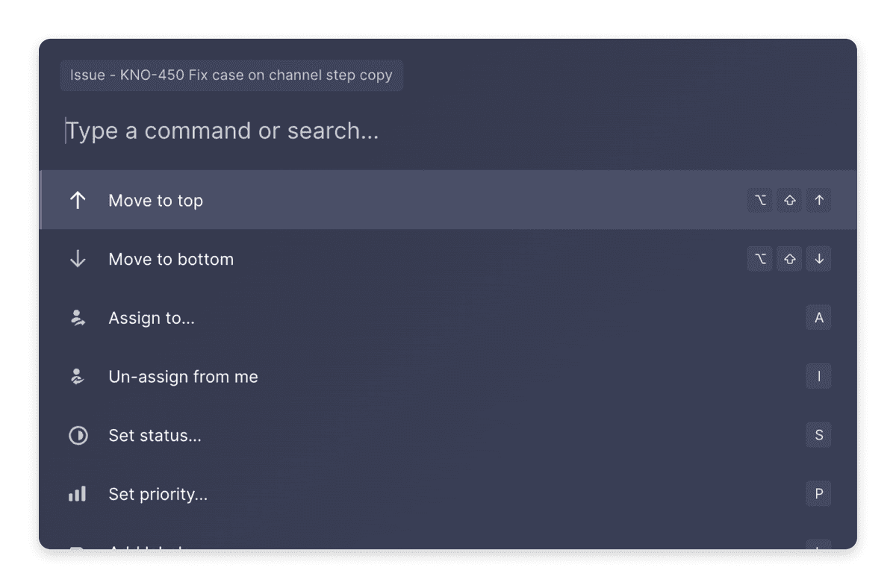Click the Move to bottom arrow icon
Screen dimensions: 896x588
78,259
